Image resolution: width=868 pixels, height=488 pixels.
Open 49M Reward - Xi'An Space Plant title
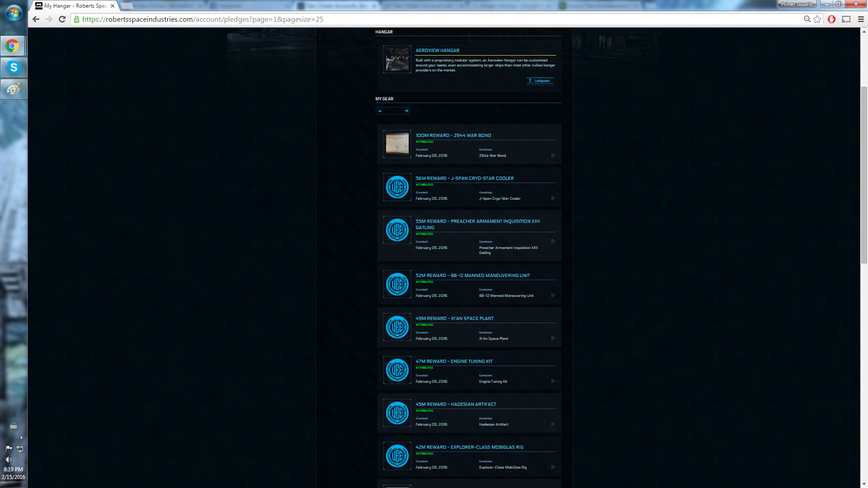tap(454, 319)
